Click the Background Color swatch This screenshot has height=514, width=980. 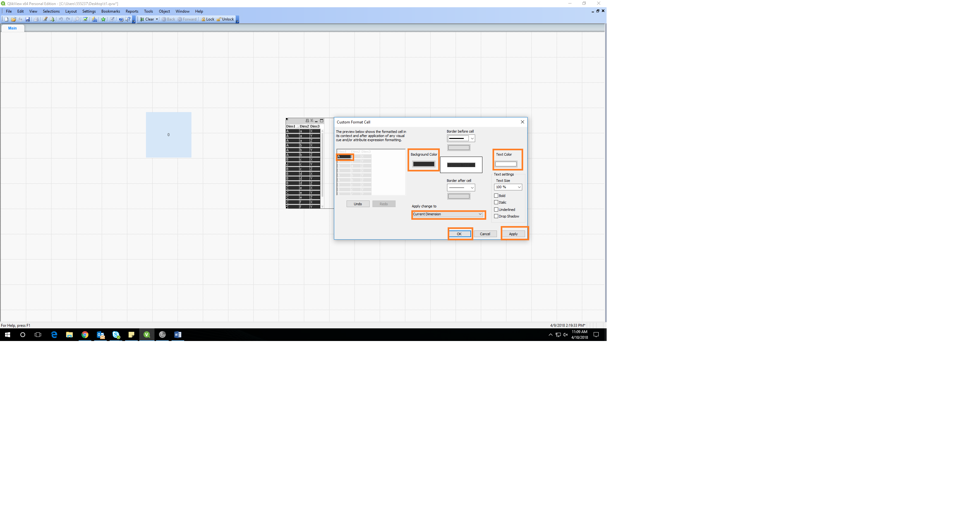coord(423,164)
